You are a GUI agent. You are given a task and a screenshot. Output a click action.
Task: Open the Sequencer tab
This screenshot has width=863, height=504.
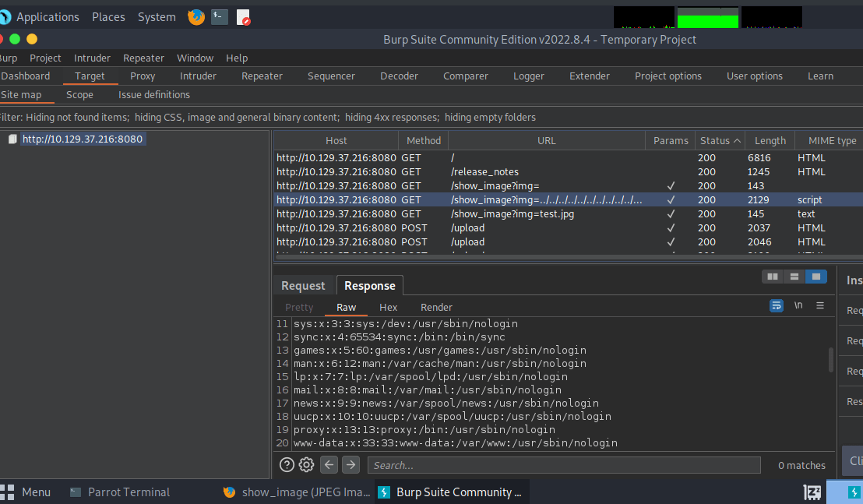tap(331, 76)
